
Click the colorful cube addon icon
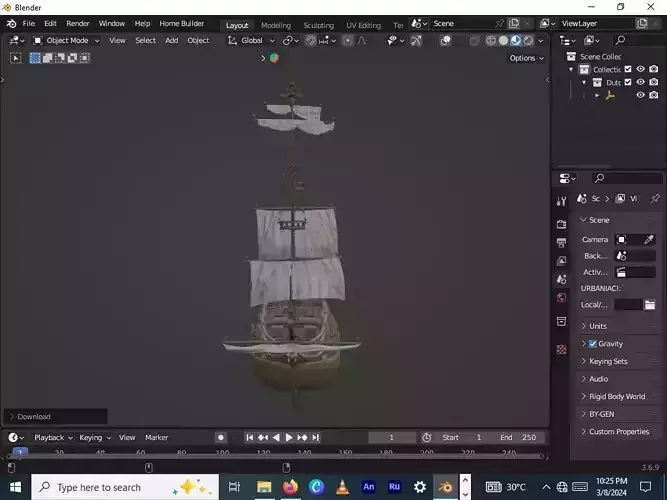(274, 58)
